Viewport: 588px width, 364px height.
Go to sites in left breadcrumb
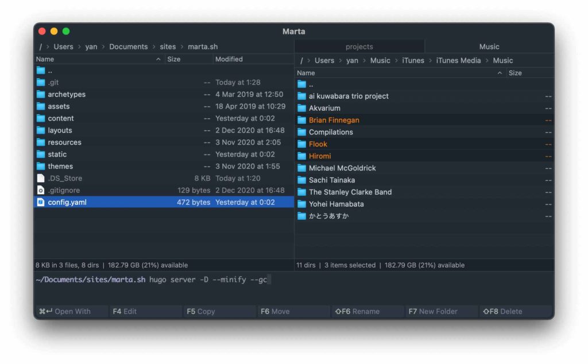pyautogui.click(x=168, y=47)
